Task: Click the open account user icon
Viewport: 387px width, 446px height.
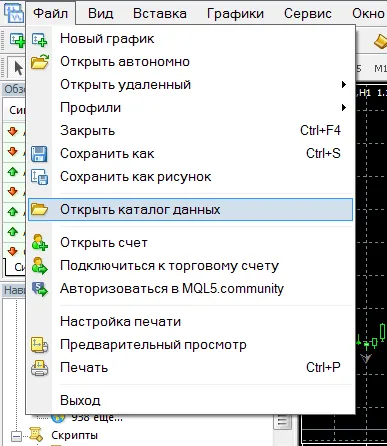Action: [x=39, y=242]
